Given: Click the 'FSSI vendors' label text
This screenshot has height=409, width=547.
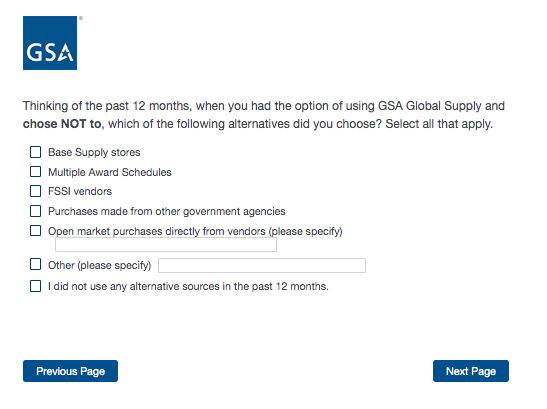Looking at the screenshot, I should (x=80, y=192).
